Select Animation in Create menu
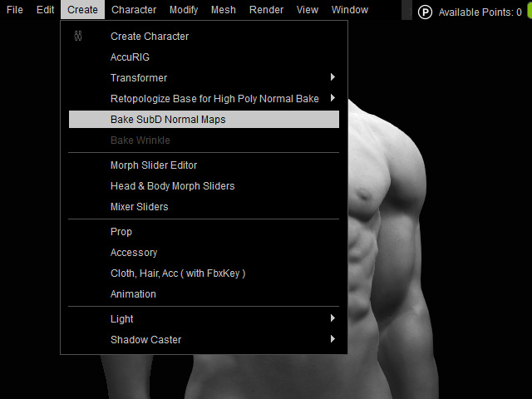Viewport: 532px width, 399px height. [x=133, y=294]
